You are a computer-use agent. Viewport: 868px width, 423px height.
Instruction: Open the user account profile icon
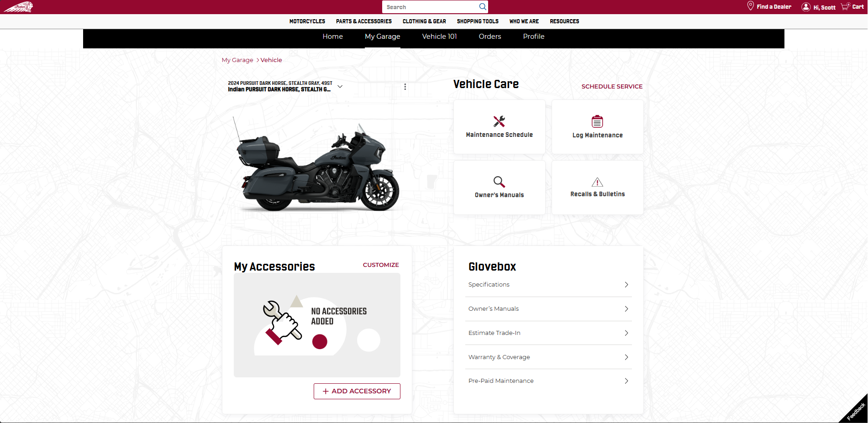[x=806, y=7]
